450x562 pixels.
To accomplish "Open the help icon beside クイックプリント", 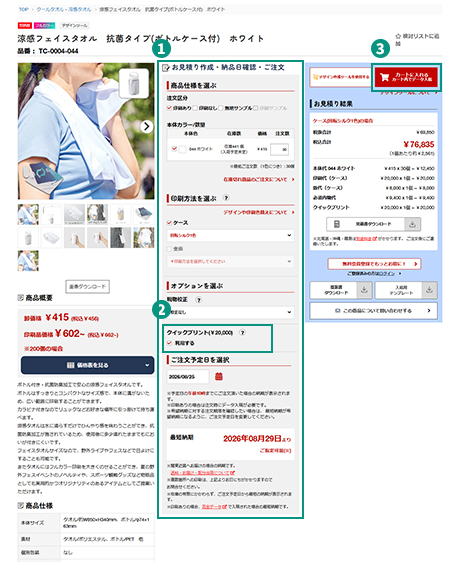I will (x=243, y=332).
